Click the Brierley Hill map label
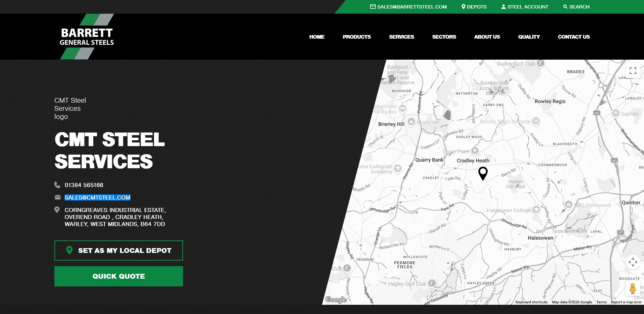The height and width of the screenshot is (314, 644). click(x=391, y=124)
